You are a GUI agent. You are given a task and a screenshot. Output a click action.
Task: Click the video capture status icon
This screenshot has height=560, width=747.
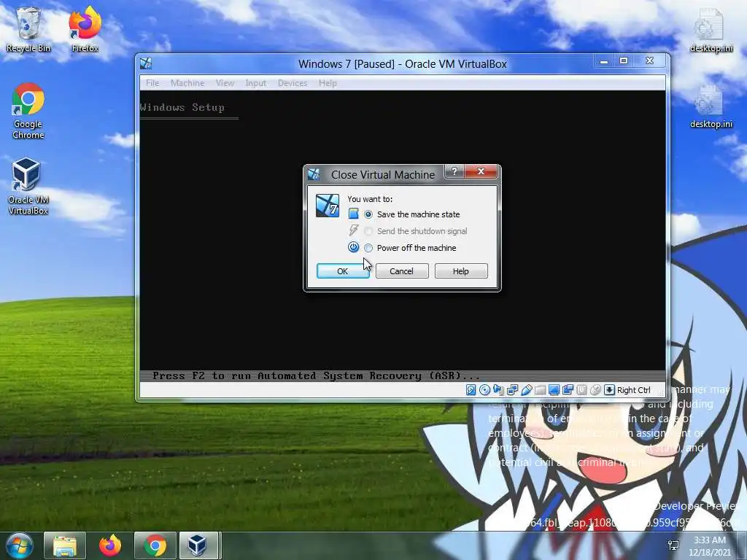[568, 390]
